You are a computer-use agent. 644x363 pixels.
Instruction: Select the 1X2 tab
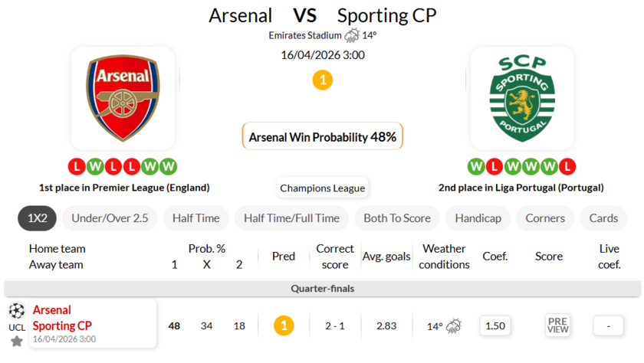(38, 218)
